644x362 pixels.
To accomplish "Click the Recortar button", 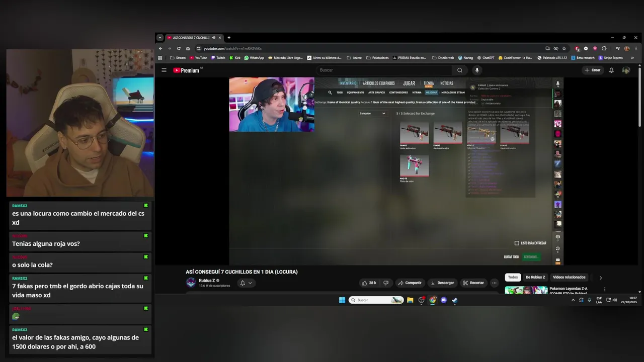I will pyautogui.click(x=473, y=283).
